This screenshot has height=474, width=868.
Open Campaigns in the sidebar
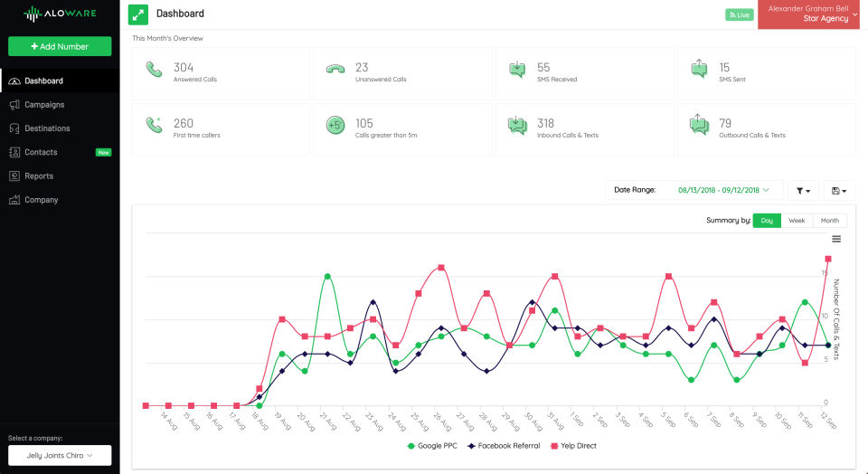click(44, 105)
